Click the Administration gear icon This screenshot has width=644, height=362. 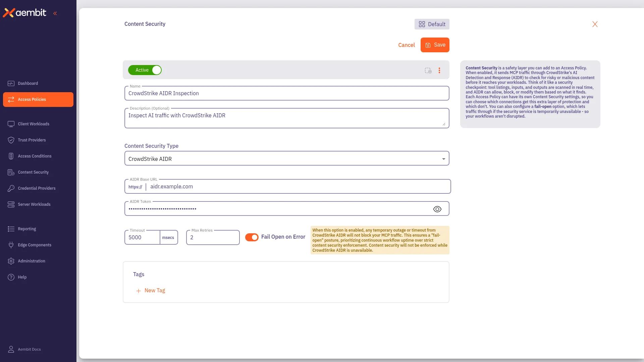click(11, 261)
